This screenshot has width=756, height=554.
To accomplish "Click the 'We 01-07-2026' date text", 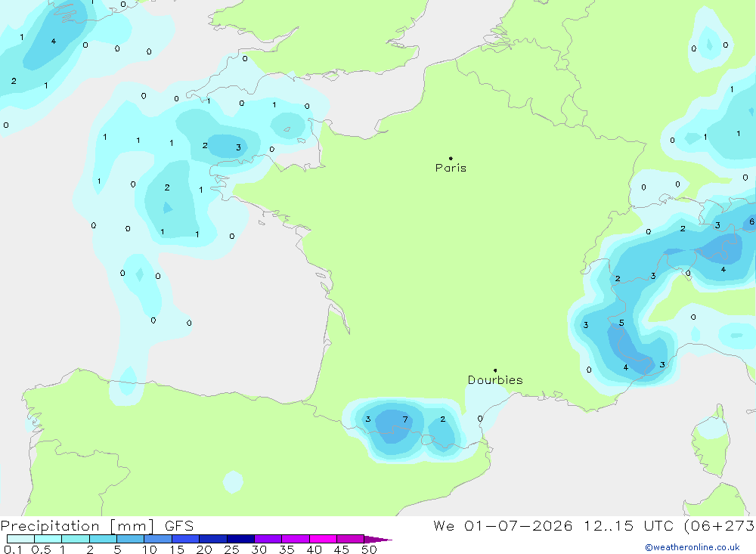I will click(x=503, y=526).
